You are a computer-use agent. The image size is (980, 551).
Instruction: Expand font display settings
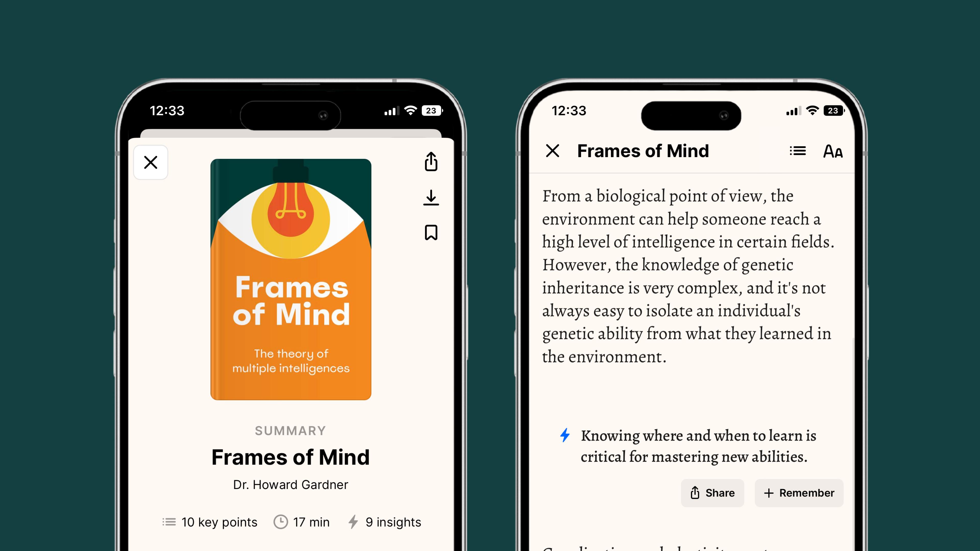point(833,151)
